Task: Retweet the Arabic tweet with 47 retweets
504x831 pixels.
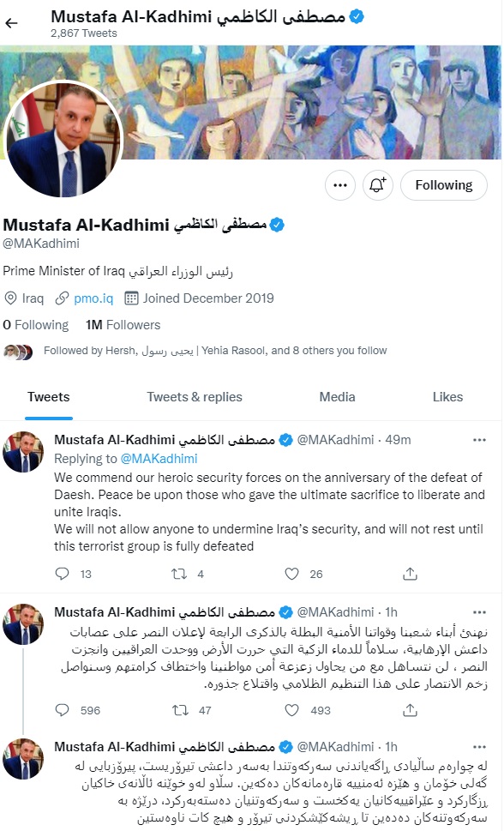Action: 180,709
